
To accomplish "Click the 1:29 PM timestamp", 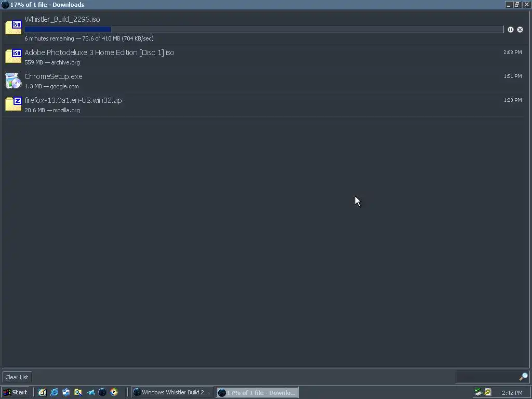I will click(x=513, y=100).
